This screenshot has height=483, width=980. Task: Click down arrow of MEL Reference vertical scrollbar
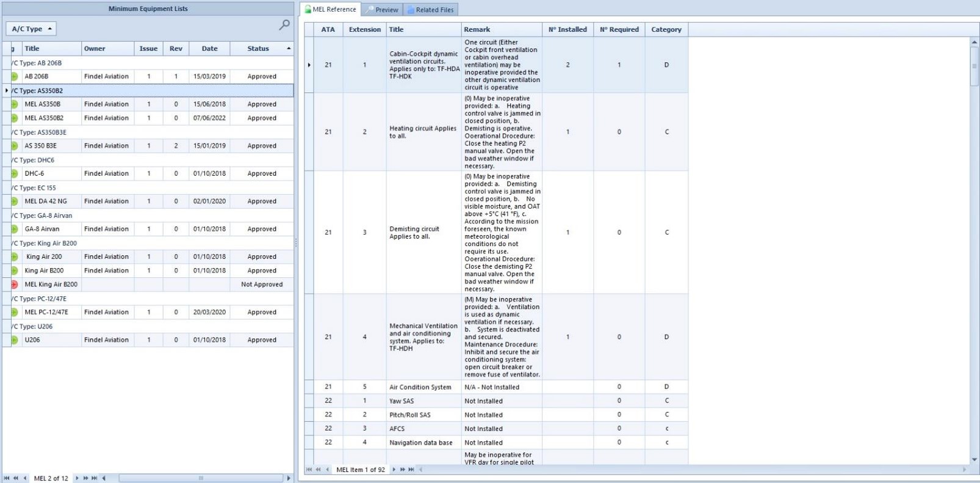pyautogui.click(x=975, y=460)
